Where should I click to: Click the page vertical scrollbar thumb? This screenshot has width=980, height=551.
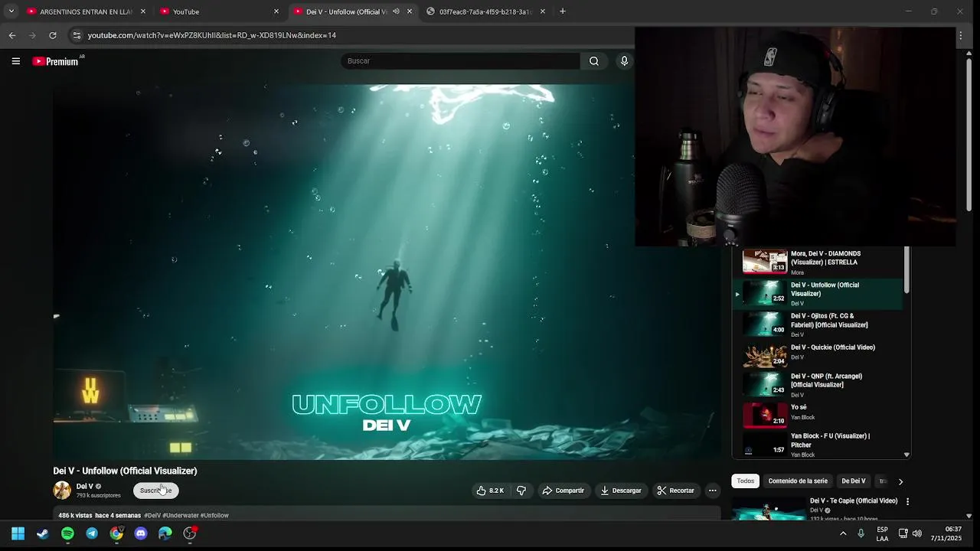(969, 135)
